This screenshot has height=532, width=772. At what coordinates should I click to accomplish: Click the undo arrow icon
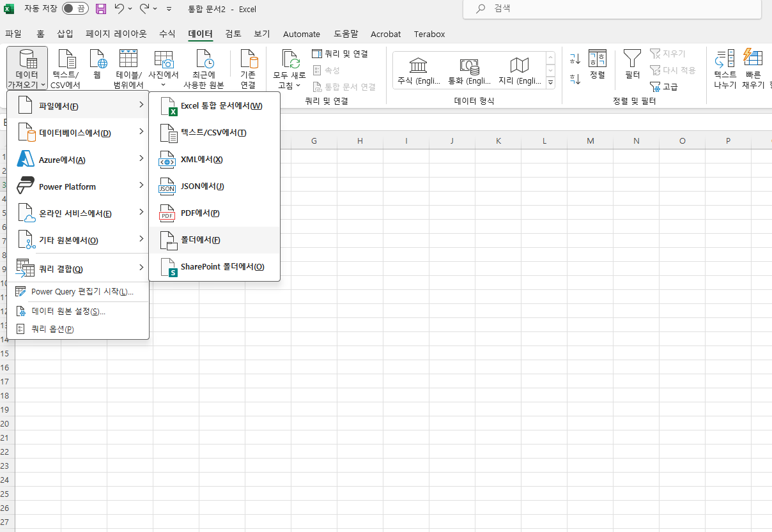120,9
